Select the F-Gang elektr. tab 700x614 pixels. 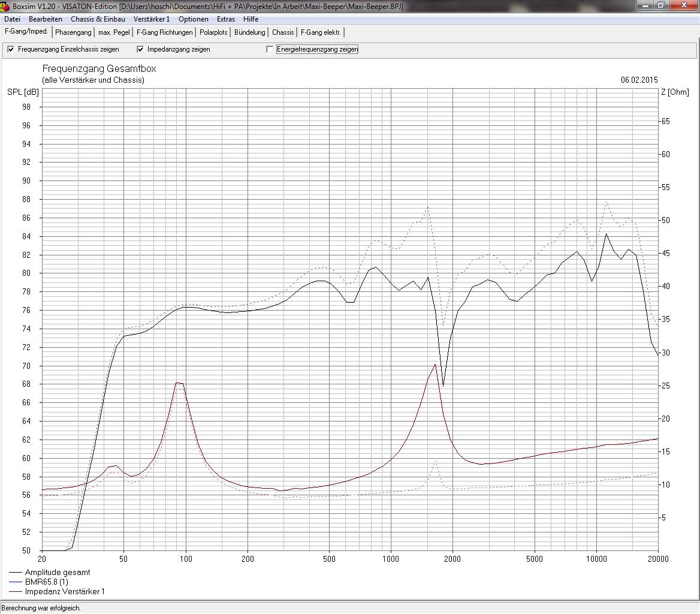(321, 32)
